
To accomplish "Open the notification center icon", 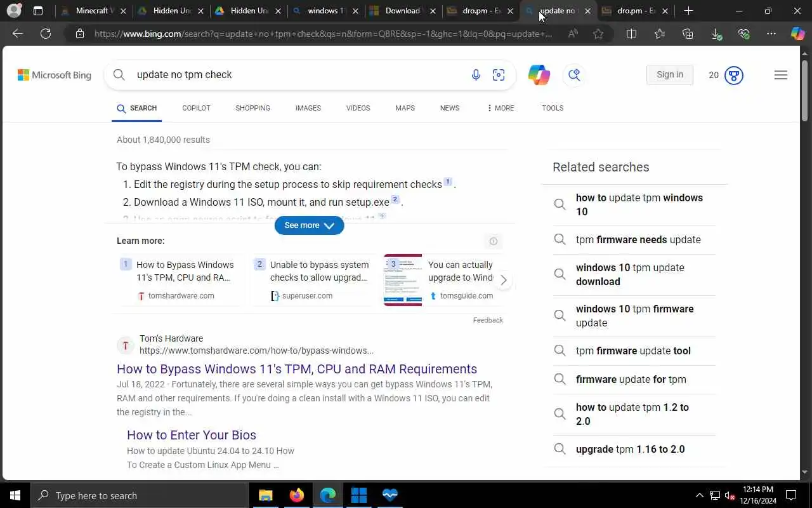I will (x=791, y=495).
